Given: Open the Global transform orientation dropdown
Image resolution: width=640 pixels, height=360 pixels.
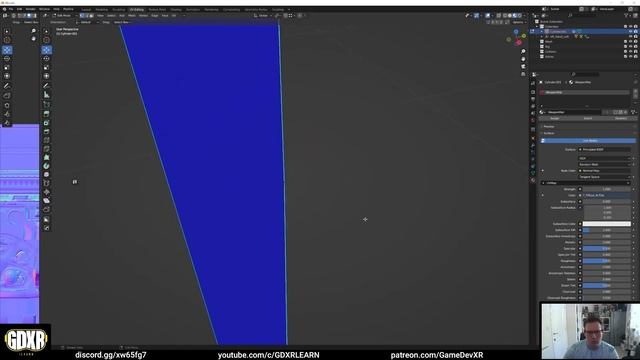Looking at the screenshot, I should [263, 16].
